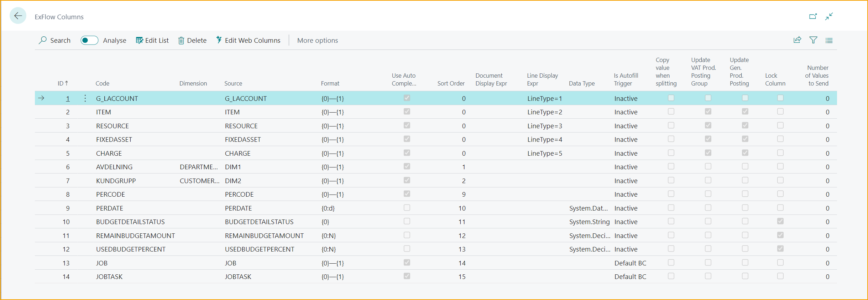Screen dimensions: 868x300
Task: Open page in new window icon
Action: click(x=813, y=16)
